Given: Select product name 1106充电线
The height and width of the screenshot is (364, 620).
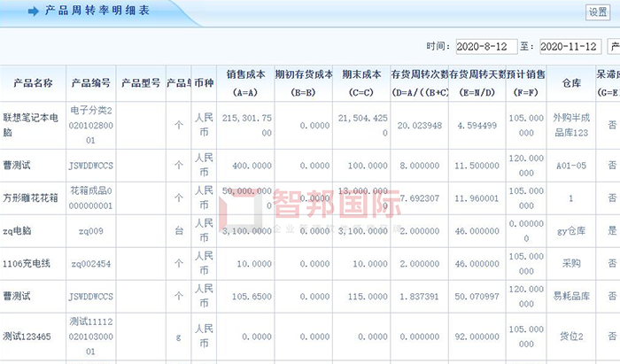Looking at the screenshot, I should click(x=27, y=264).
